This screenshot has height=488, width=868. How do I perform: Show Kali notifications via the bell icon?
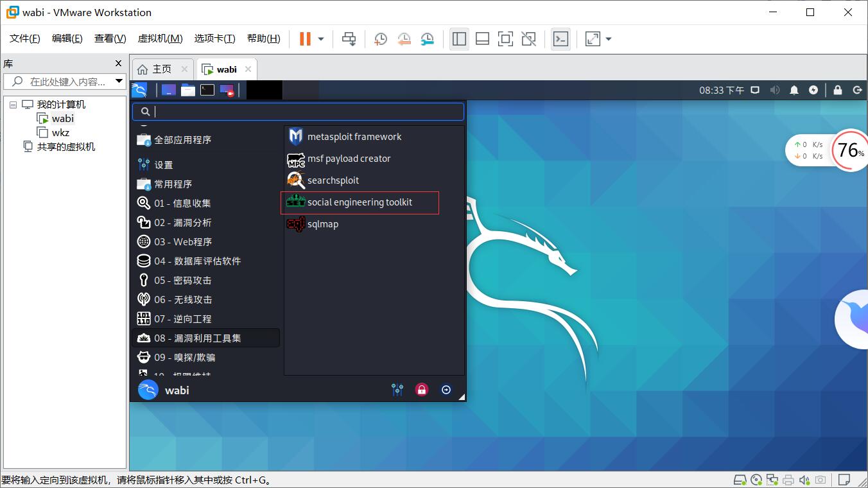794,90
